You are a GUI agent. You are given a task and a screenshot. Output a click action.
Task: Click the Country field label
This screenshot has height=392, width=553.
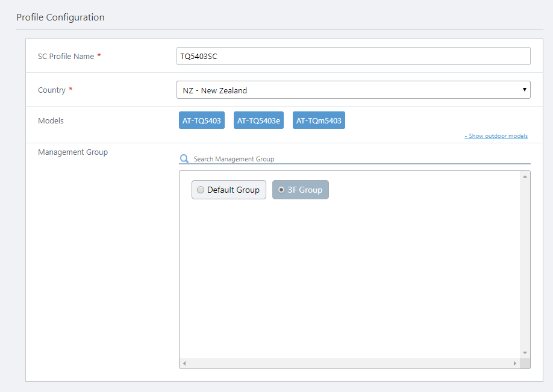(x=52, y=90)
